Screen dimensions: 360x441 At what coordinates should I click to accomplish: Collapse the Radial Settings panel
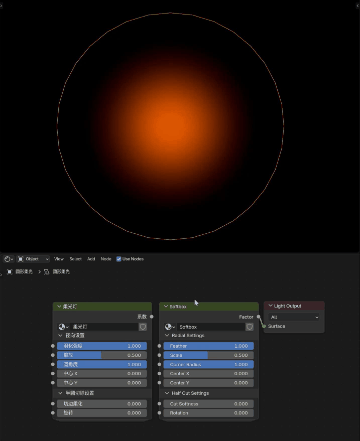167,336
